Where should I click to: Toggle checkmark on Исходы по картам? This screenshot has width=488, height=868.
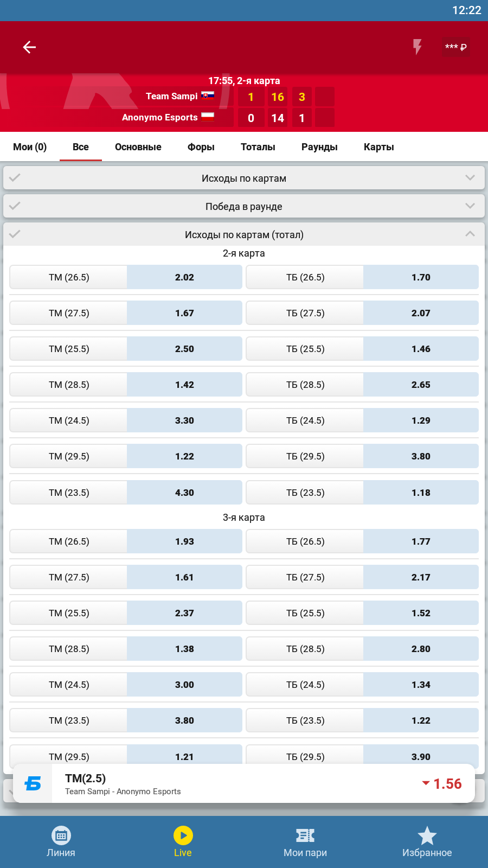(x=15, y=178)
